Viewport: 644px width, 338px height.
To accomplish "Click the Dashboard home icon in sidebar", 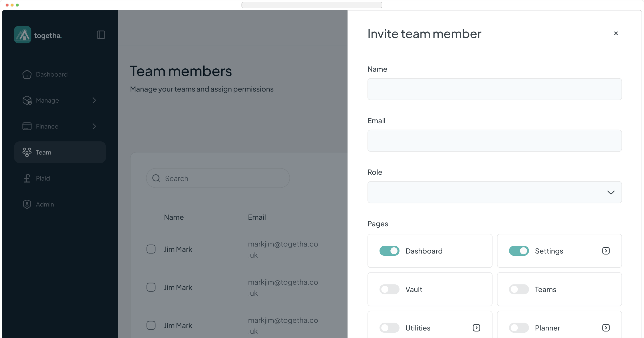I will (27, 74).
